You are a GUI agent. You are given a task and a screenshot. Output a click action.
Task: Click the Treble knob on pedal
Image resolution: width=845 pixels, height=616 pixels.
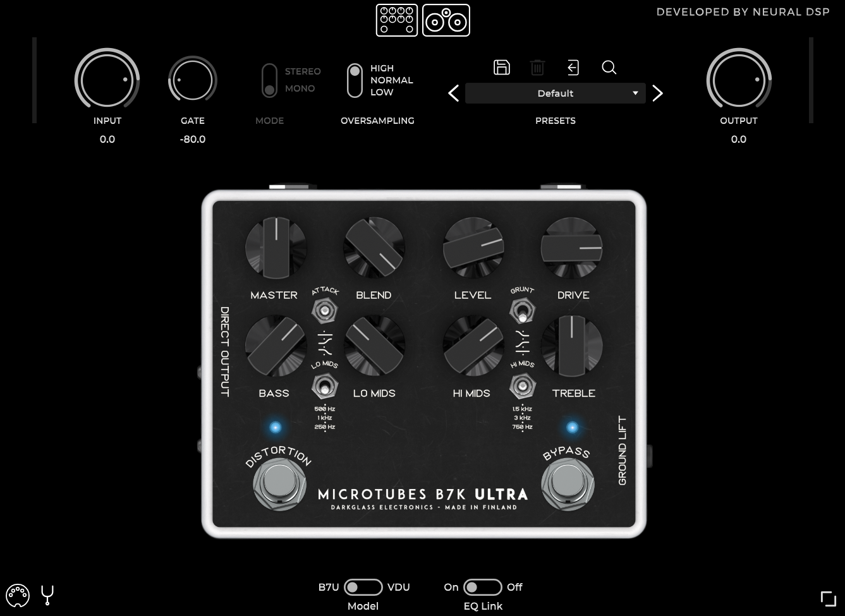(572, 346)
